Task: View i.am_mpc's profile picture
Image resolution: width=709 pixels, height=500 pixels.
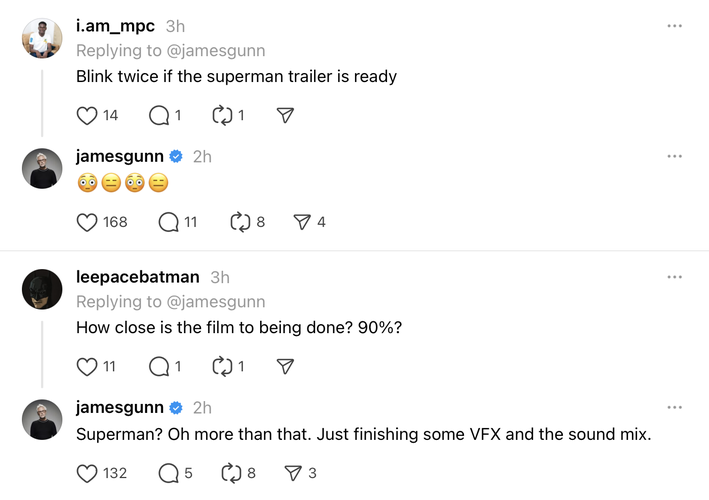Action: [42, 38]
